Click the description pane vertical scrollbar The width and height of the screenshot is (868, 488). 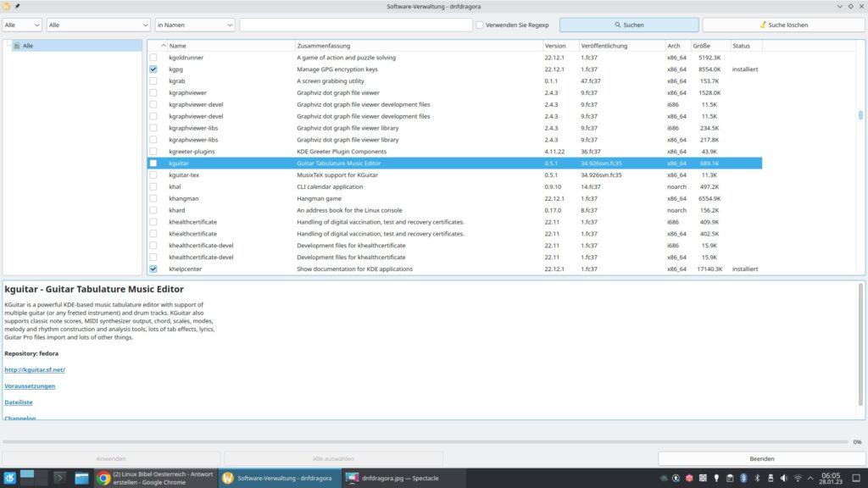860,344
